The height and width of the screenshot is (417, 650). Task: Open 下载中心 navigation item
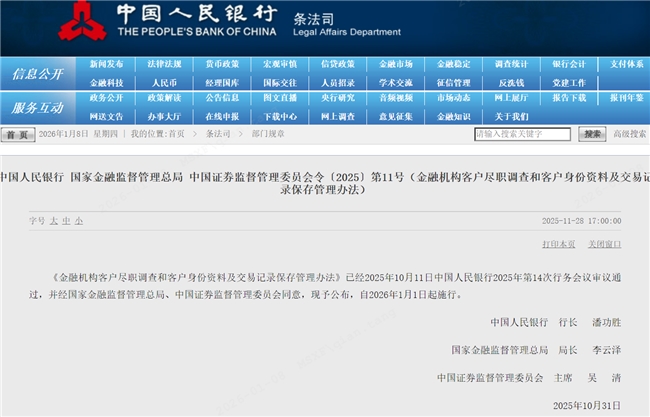(280, 117)
